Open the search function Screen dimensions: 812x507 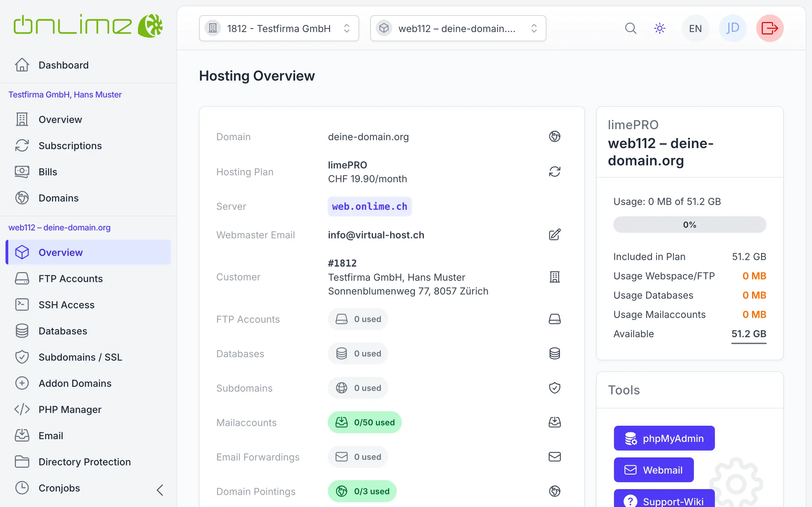point(630,28)
